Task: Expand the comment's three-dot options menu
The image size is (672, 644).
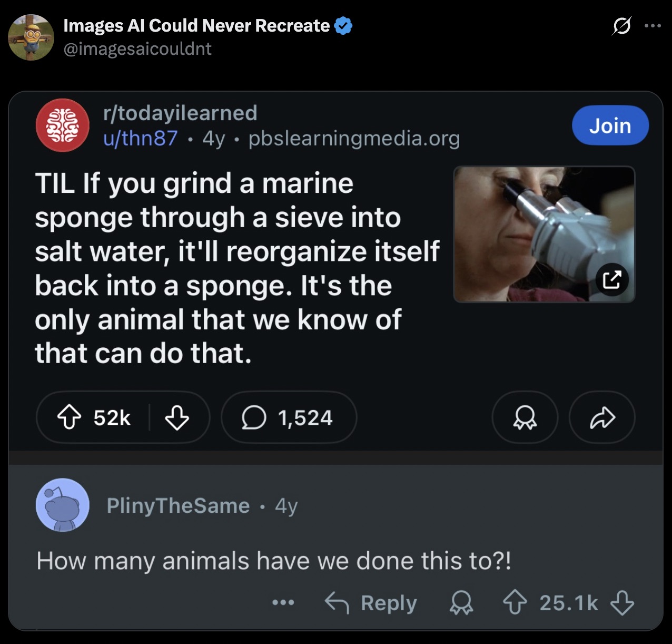Action: coord(283,602)
